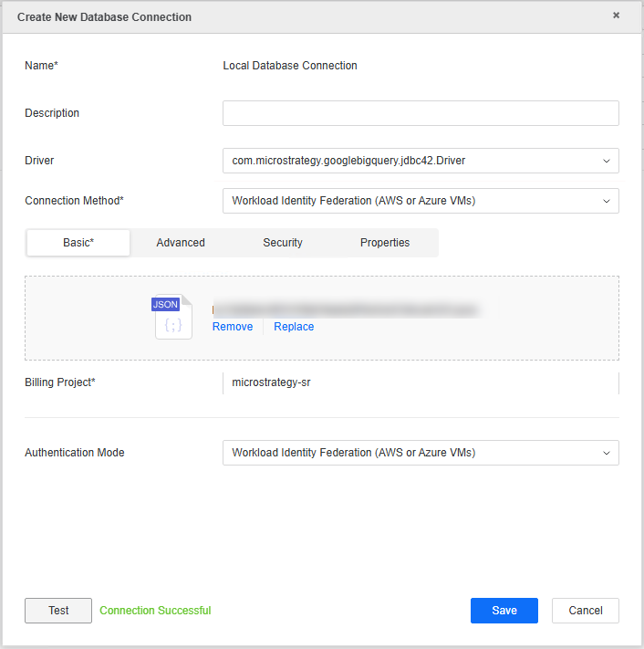
Task: Close the Create New Database Connection dialog
Action: 616,16
